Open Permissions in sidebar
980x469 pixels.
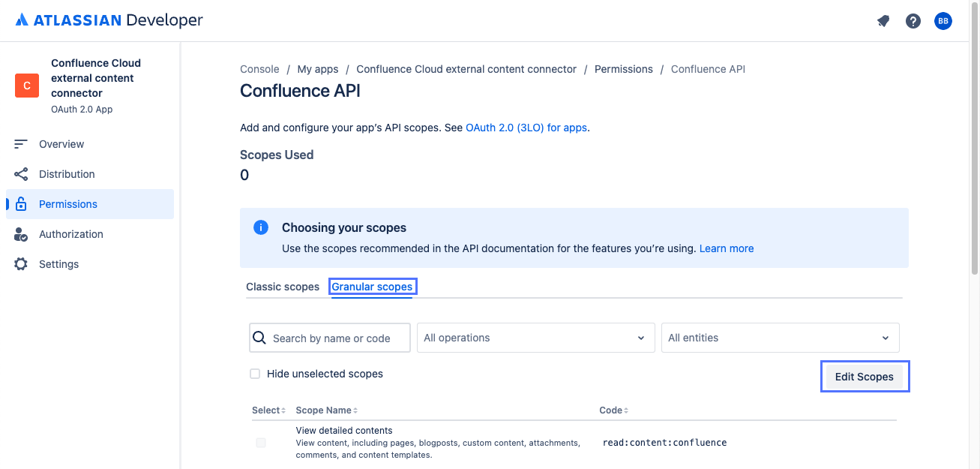click(x=90, y=204)
